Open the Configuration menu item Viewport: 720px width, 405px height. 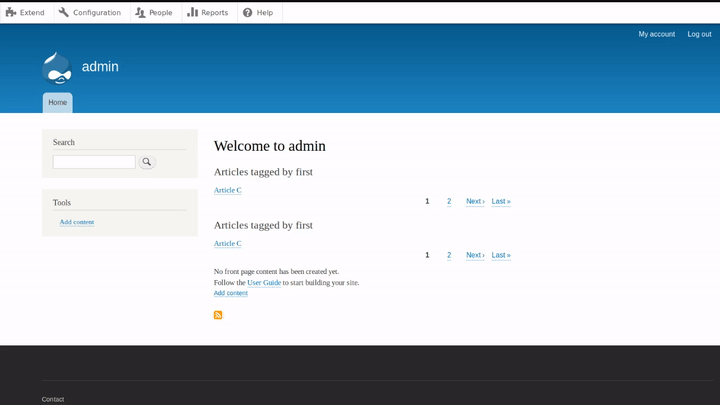[x=91, y=12]
